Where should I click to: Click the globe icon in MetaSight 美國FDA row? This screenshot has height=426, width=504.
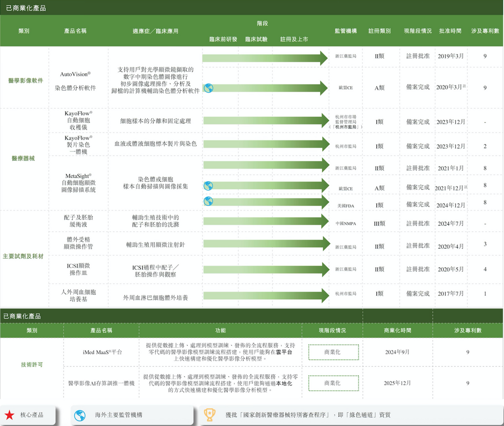[x=208, y=201]
